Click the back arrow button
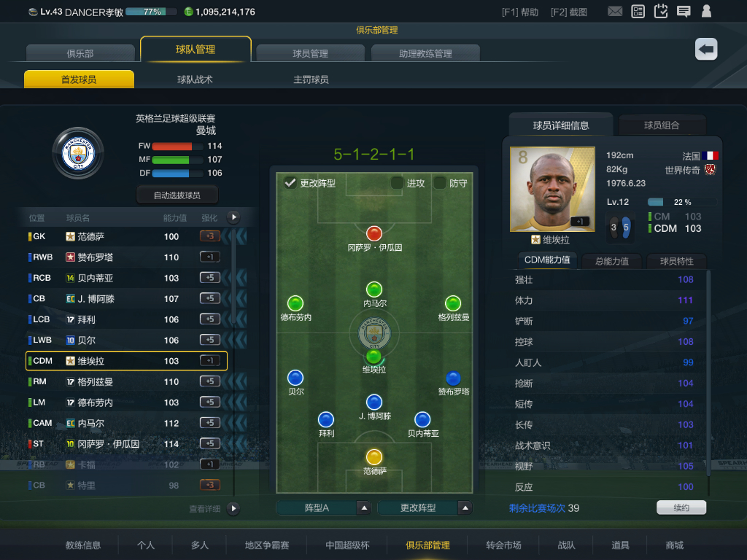The image size is (747, 560). tap(706, 49)
